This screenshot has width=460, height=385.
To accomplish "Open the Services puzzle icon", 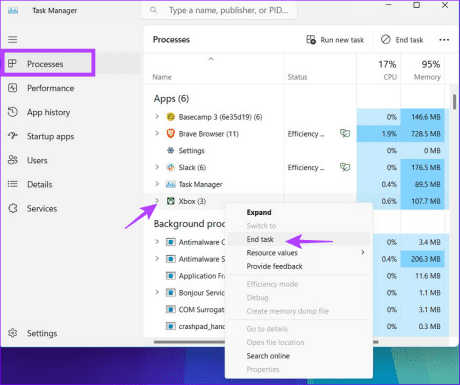I will [x=13, y=208].
